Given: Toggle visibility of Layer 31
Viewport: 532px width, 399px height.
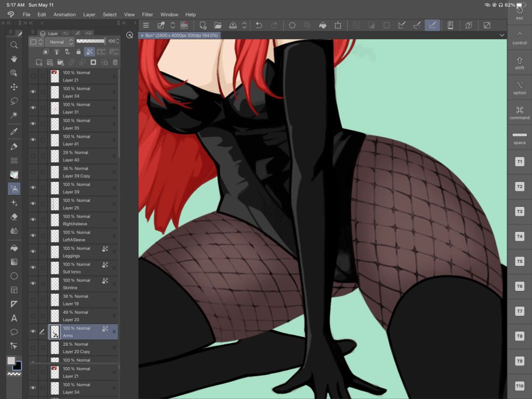Looking at the screenshot, I should point(33,108).
